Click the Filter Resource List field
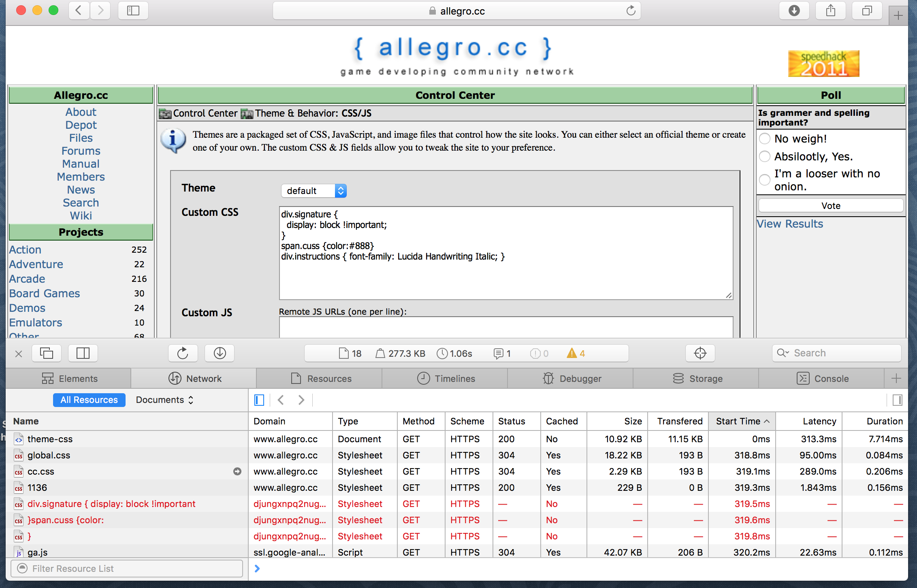 (127, 569)
